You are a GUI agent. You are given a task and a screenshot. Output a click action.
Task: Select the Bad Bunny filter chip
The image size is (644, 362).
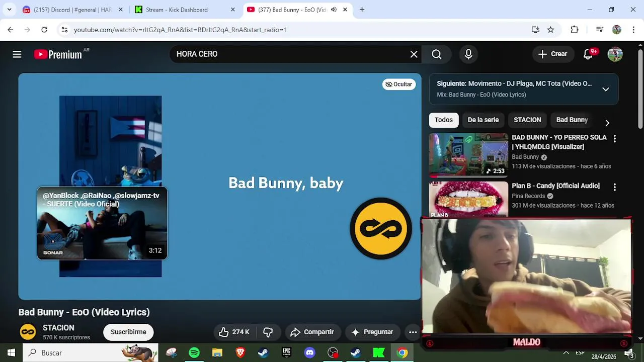click(x=572, y=120)
